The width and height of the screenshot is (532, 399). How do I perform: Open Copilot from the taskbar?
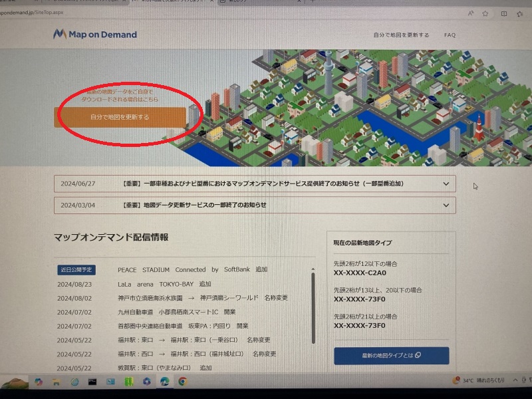39,382
